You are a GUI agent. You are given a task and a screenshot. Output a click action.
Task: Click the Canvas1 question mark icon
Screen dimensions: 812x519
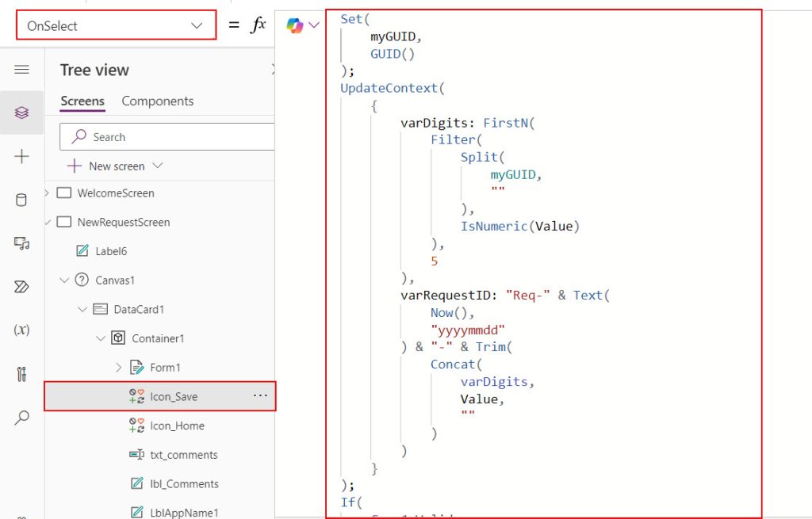coord(82,280)
